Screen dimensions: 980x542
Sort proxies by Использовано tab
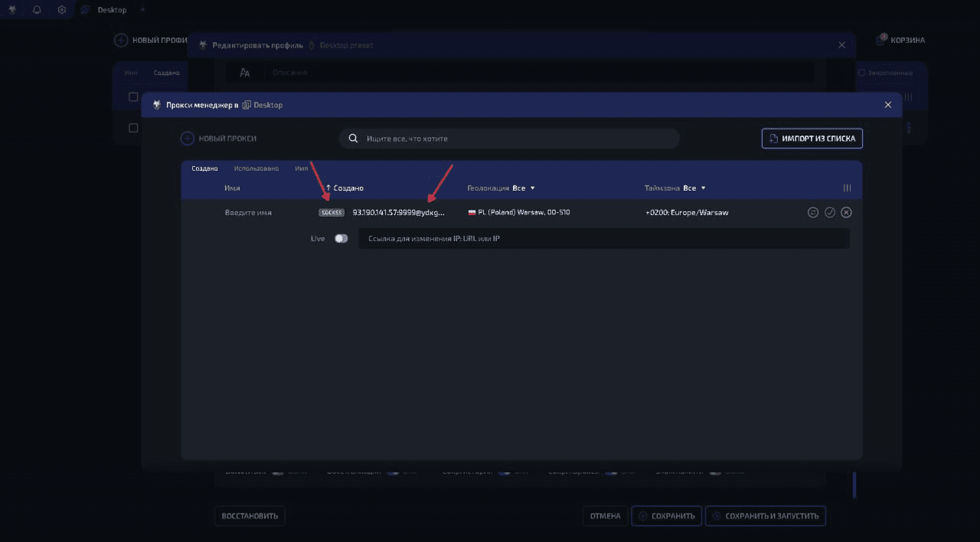pyautogui.click(x=256, y=168)
